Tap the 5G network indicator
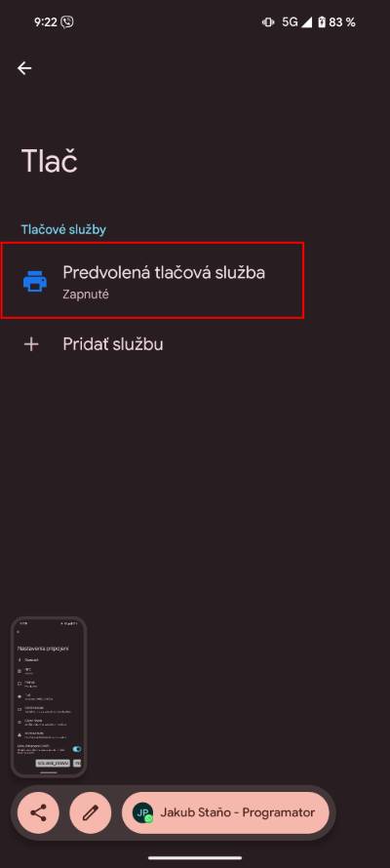Screen dimensions: 390x868 tap(290, 22)
